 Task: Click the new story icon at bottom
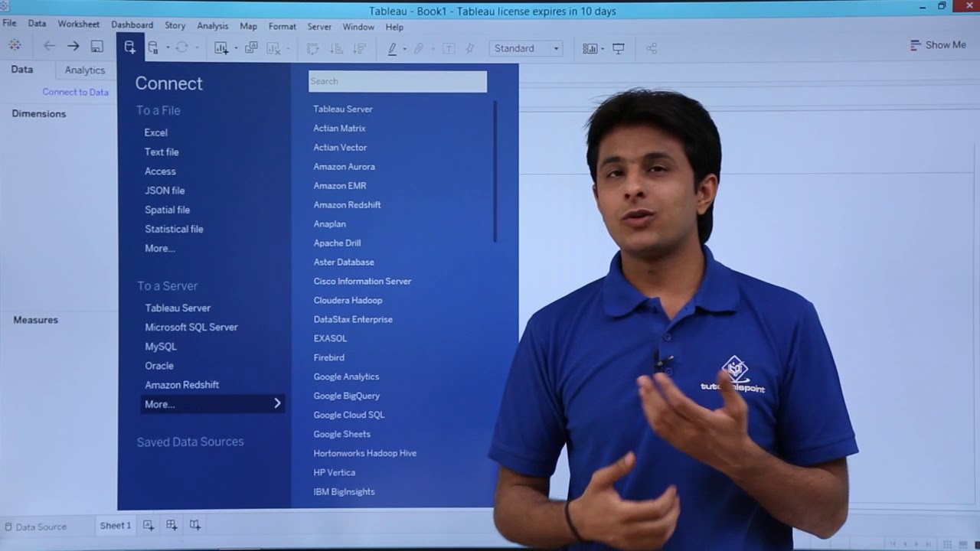(195, 525)
